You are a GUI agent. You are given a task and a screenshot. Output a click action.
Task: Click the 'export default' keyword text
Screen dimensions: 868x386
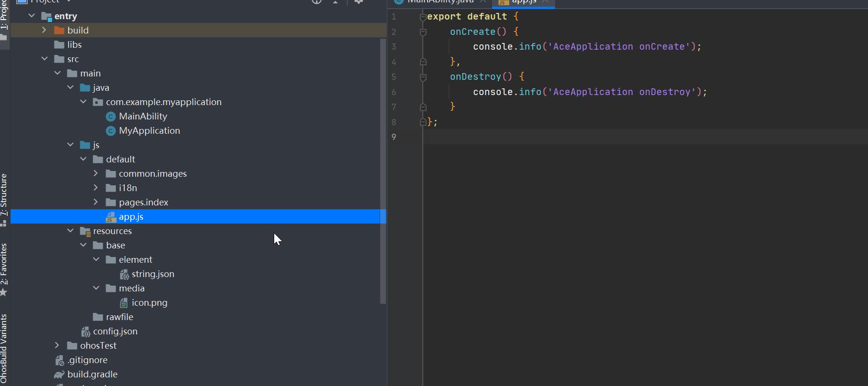[x=467, y=17]
